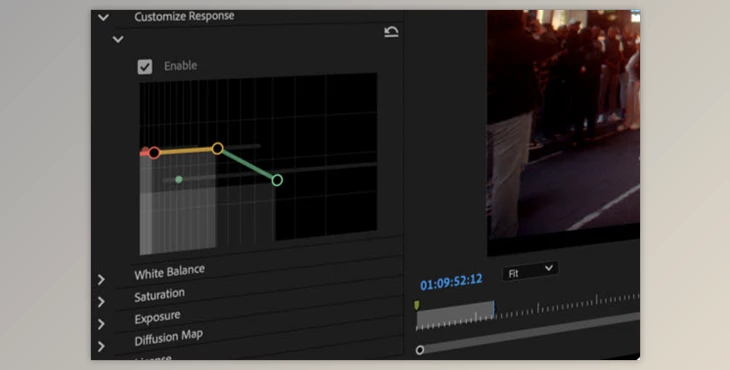Click the small solid green dot handle

[179, 179]
